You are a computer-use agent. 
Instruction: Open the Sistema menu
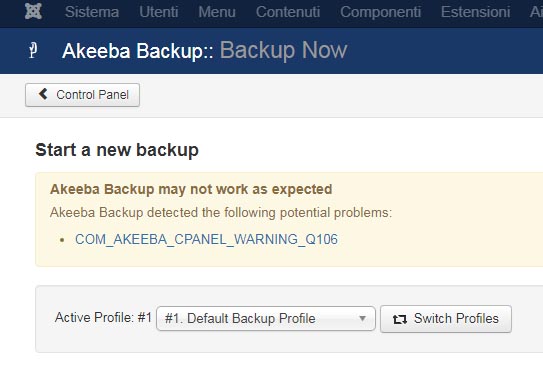click(x=92, y=12)
